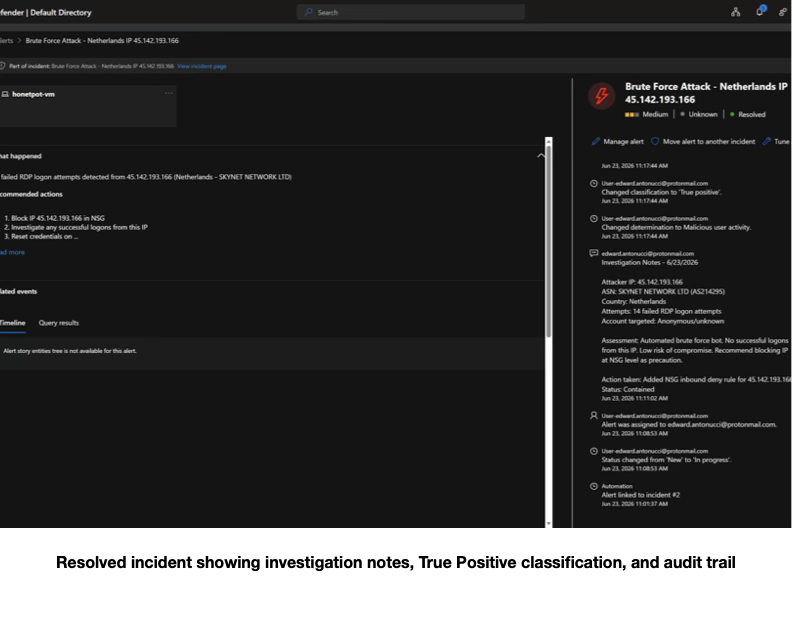This screenshot has width=792, height=624.
Task: Open the organization network icon in header
Action: point(735,12)
